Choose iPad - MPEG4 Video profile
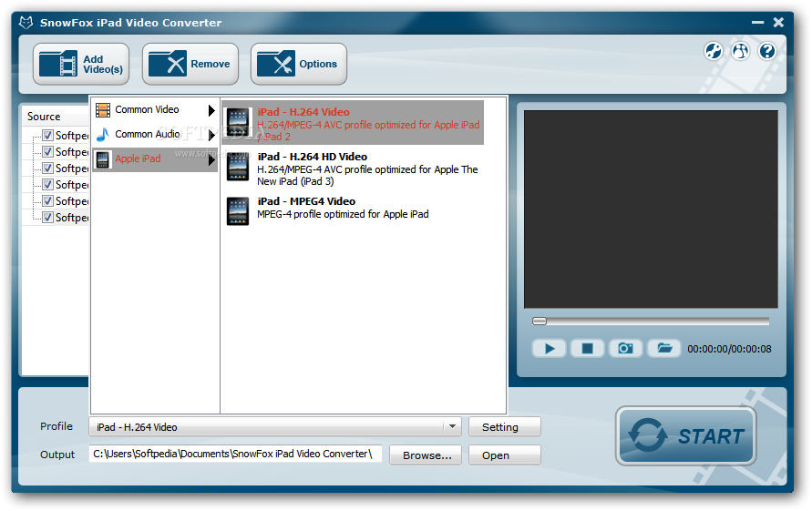The width and height of the screenshot is (812, 511). pyautogui.click(x=353, y=210)
